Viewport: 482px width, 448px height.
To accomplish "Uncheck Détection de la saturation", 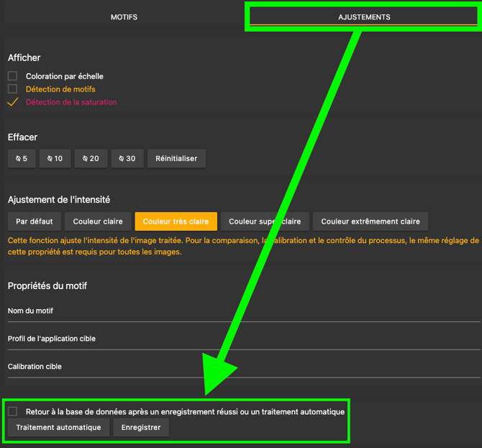I will point(12,102).
